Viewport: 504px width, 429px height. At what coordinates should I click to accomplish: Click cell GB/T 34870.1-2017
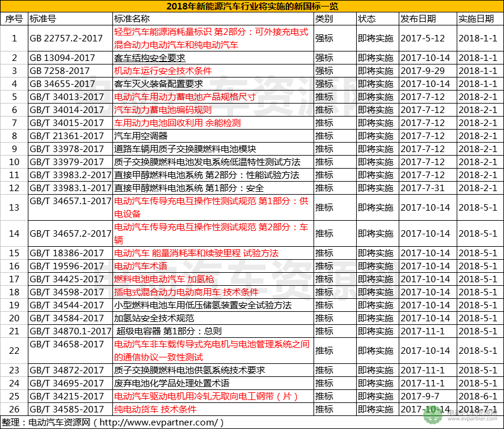[70, 331]
